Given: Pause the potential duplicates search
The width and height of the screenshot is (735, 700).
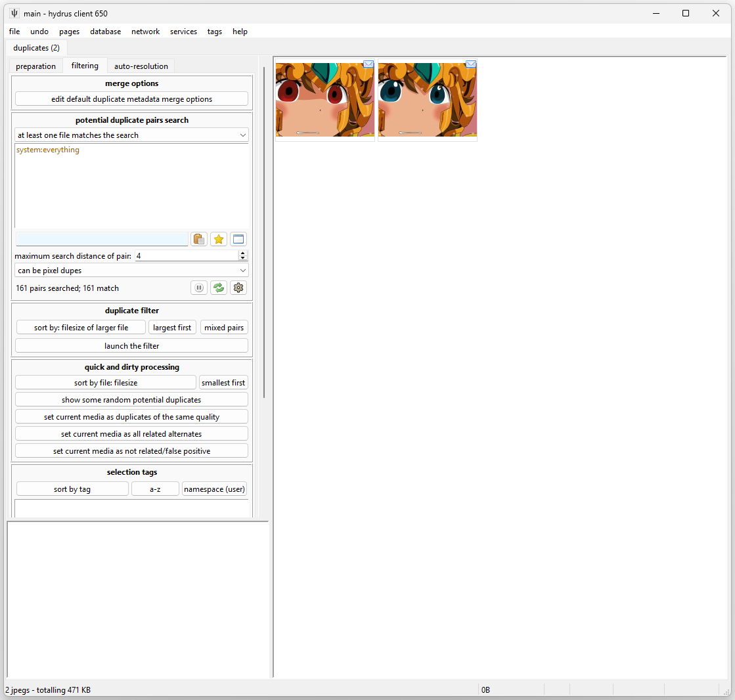Looking at the screenshot, I should (x=199, y=288).
